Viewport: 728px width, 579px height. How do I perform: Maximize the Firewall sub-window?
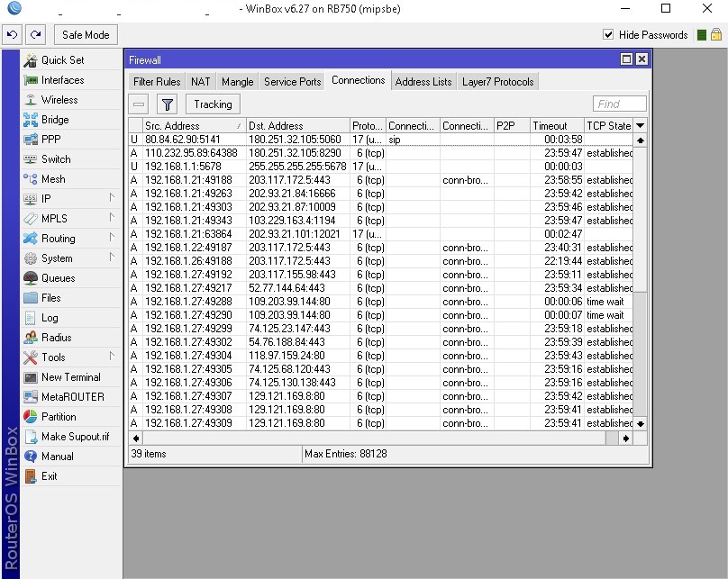[x=626, y=59]
